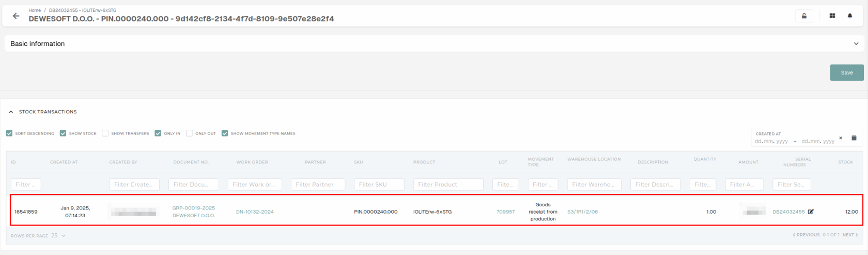Click the Save button
This screenshot has width=868, height=255.
[x=847, y=72]
